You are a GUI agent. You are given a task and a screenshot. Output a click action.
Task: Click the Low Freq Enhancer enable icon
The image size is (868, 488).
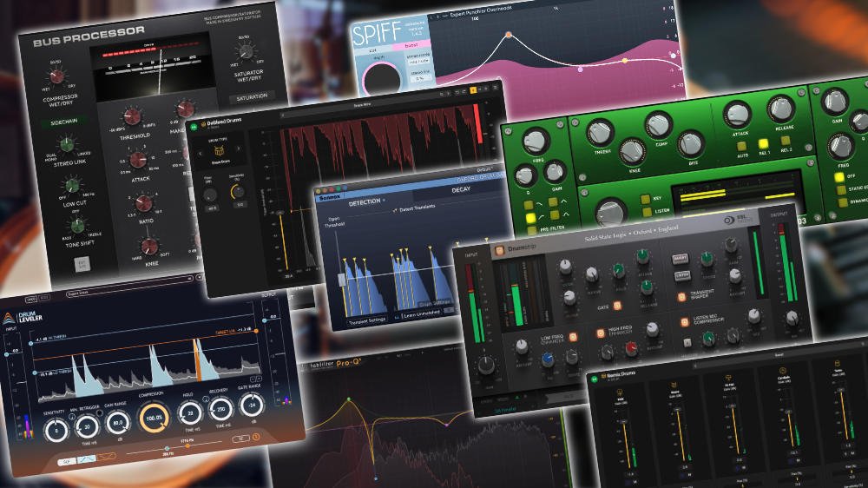pos(573,337)
